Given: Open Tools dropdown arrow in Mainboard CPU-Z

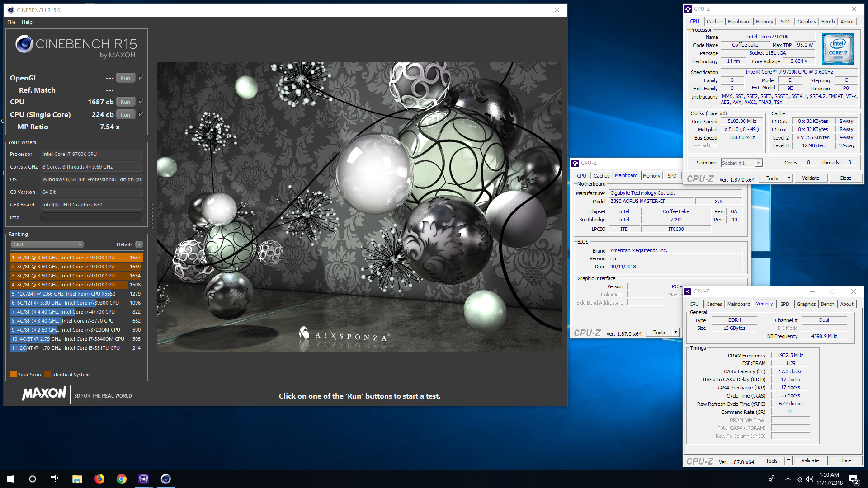Looking at the screenshot, I should 675,333.
